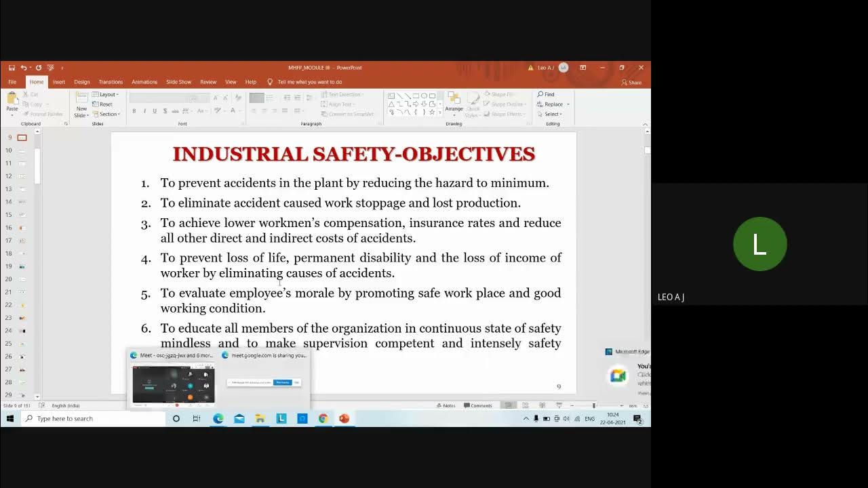Click the Redo icon in title bar
The height and width of the screenshot is (488, 868).
[x=38, y=68]
